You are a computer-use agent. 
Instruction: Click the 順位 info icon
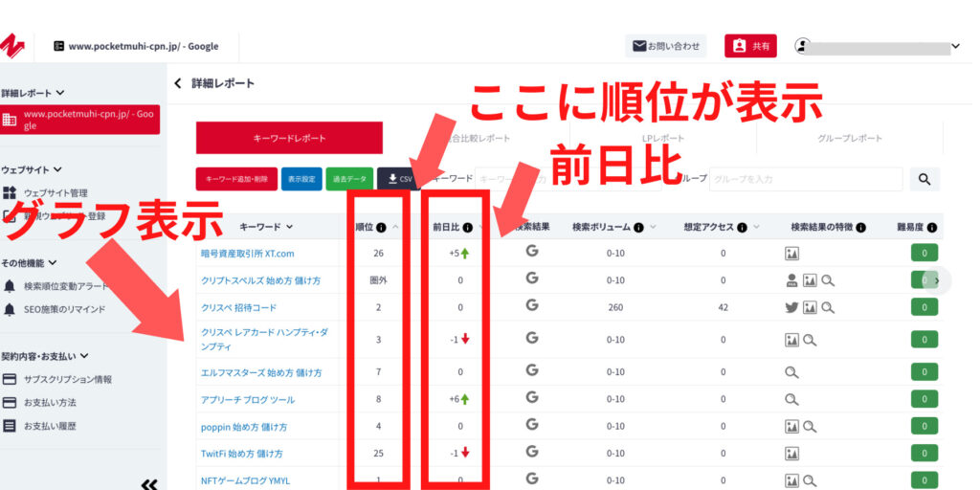[381, 228]
